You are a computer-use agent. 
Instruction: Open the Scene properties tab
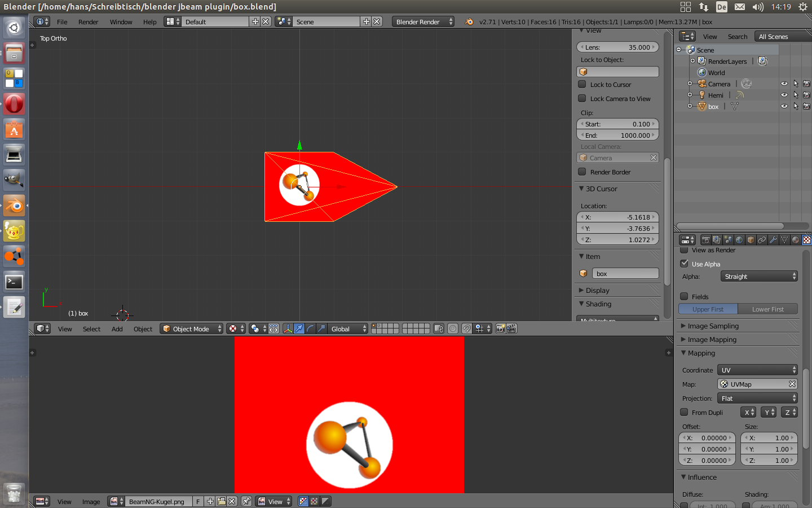pyautogui.click(x=728, y=240)
